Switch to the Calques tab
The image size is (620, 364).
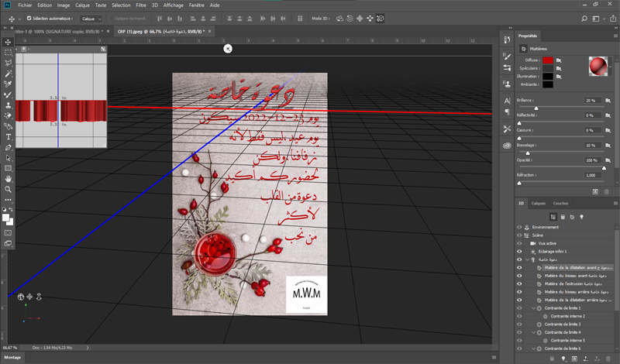tap(538, 203)
